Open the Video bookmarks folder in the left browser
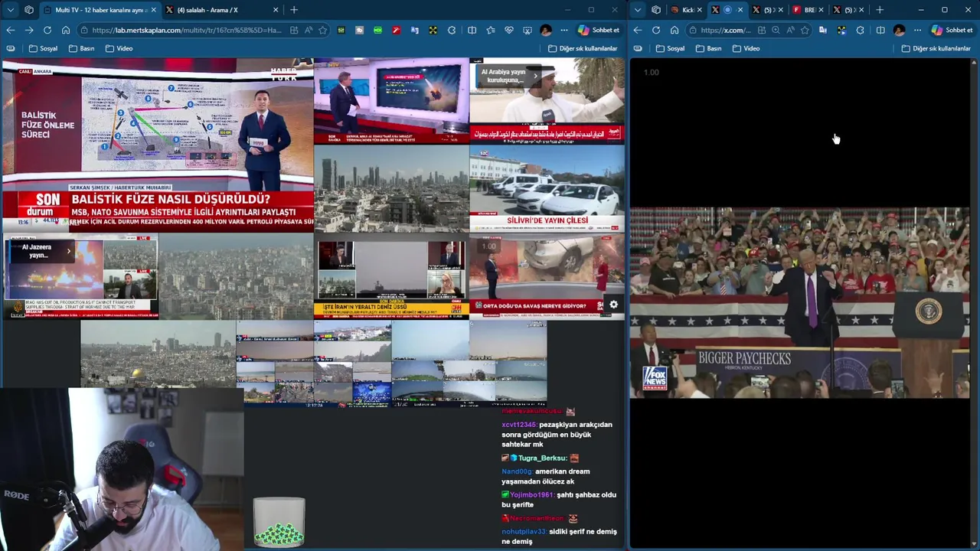 119,48
